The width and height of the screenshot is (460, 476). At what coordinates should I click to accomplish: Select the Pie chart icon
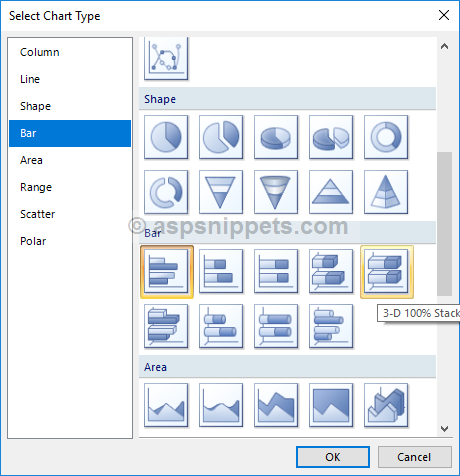[x=166, y=137]
